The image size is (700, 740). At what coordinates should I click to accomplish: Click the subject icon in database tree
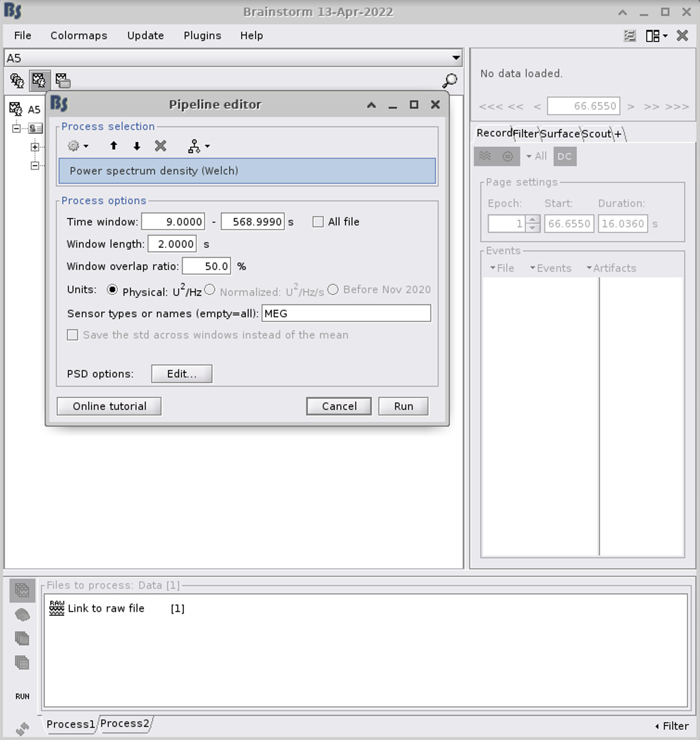[x=35, y=128]
